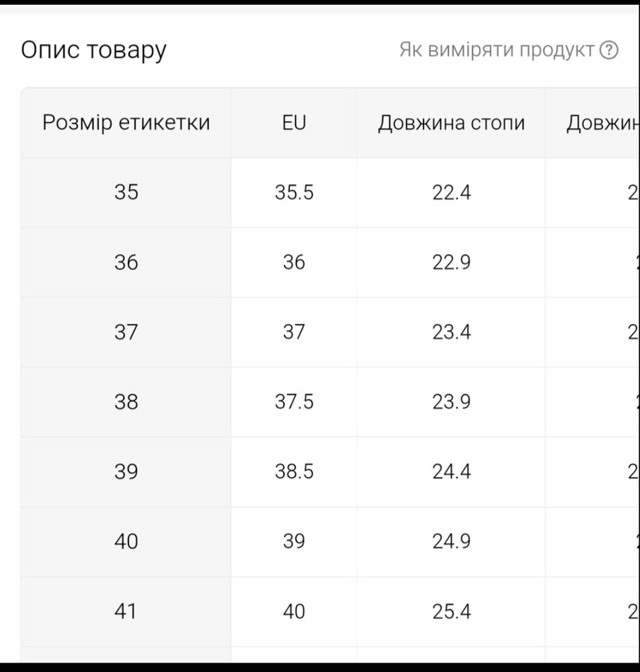Select the 'Опис товару' heading
Viewport: 640px width, 672px height.
93,50
